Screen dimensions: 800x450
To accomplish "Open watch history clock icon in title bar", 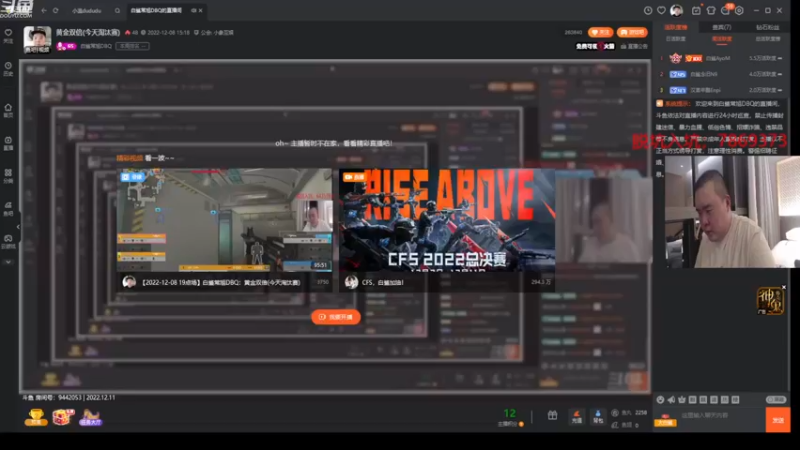I will [x=648, y=10].
